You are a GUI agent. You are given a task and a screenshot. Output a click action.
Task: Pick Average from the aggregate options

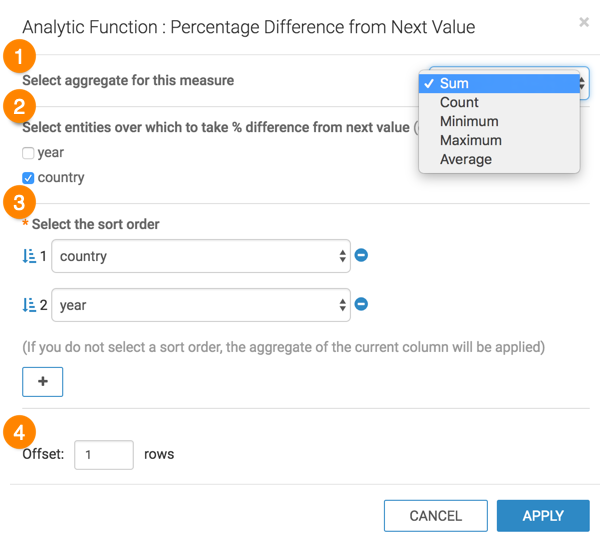click(466, 159)
